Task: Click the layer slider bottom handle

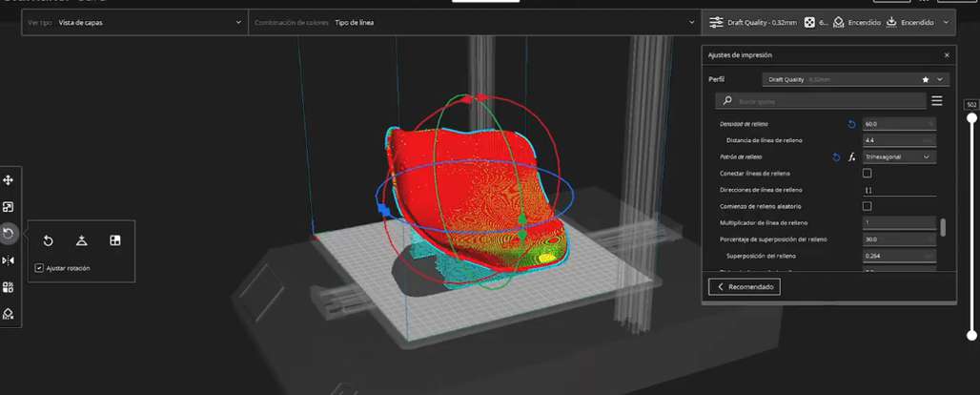Action: coord(971,336)
